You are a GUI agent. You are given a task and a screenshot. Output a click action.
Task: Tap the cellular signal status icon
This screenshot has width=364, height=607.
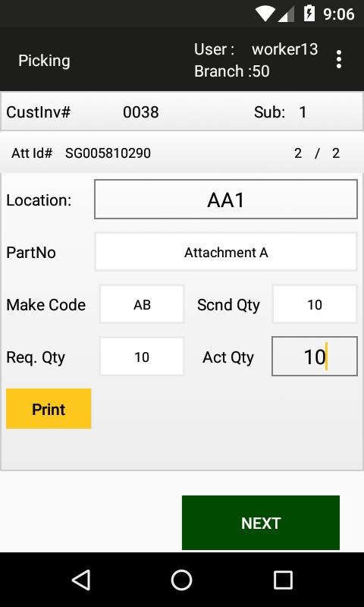[286, 14]
